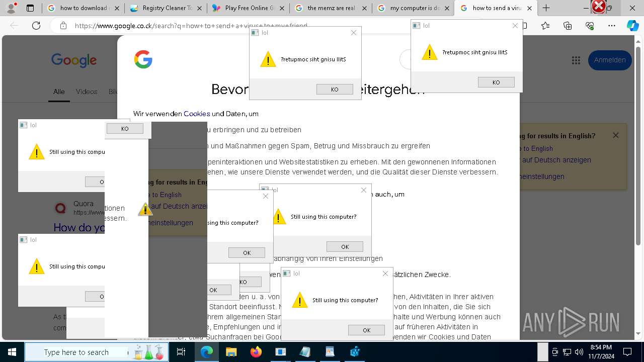Open a new browser tab

[546, 8]
